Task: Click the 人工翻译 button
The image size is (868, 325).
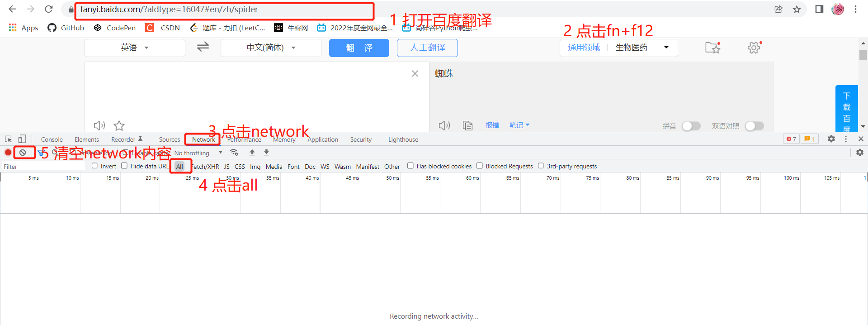Action: point(427,48)
